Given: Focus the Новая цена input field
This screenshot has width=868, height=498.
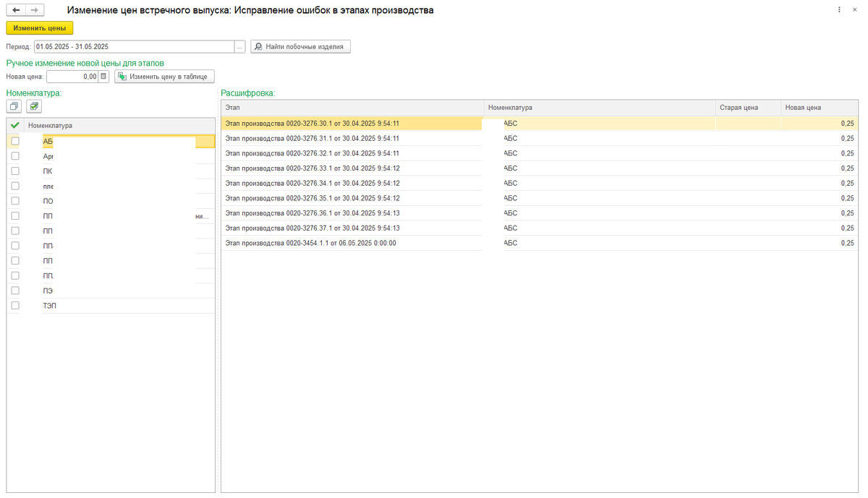Looking at the screenshot, I should (72, 76).
